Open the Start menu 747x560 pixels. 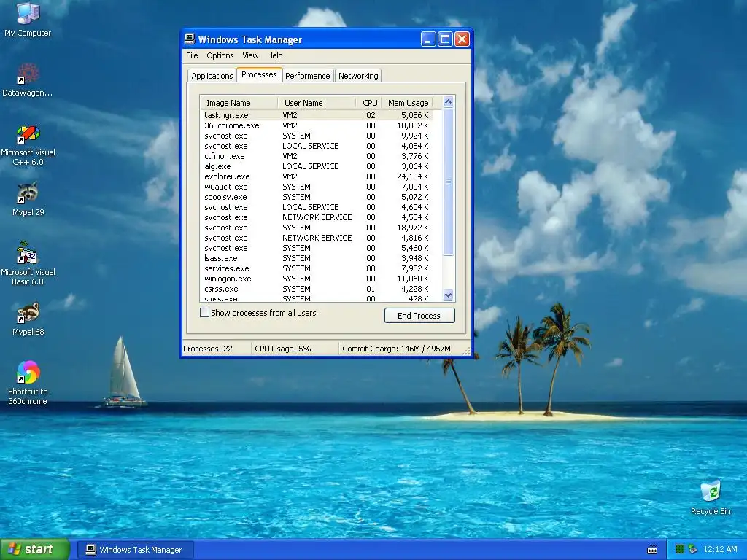(35, 549)
